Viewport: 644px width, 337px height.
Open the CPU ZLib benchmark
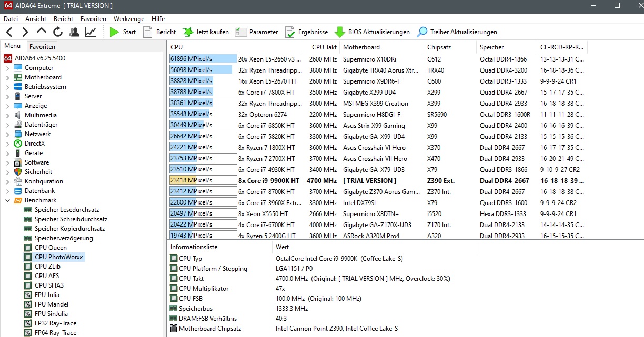(48, 267)
